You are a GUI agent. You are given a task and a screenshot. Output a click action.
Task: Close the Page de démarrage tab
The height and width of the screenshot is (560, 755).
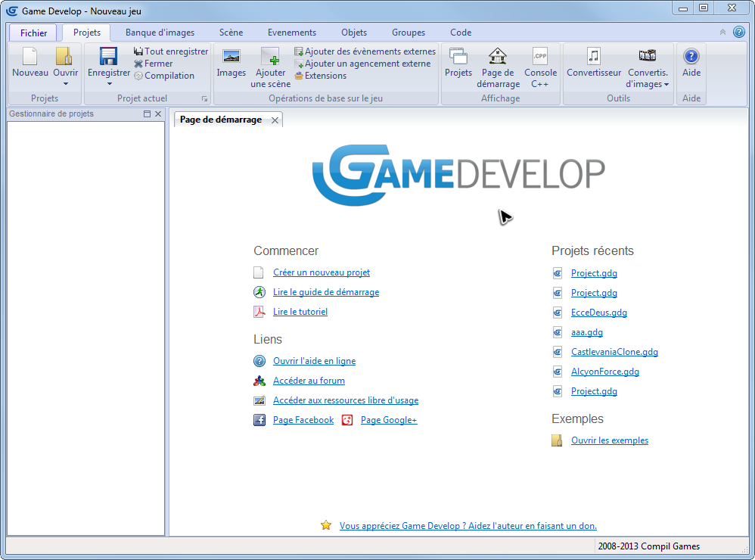pyautogui.click(x=275, y=120)
